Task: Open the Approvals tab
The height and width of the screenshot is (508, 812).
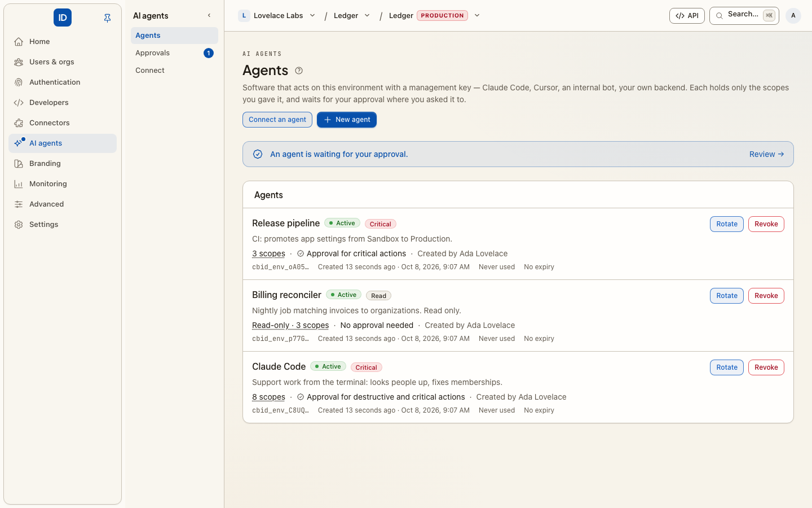Action: point(174,53)
